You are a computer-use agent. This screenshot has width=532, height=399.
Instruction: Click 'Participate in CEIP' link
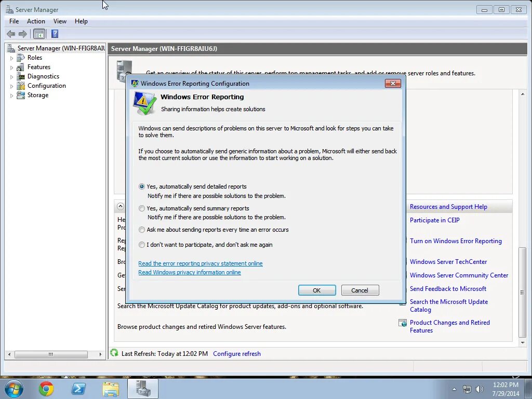[435, 220]
